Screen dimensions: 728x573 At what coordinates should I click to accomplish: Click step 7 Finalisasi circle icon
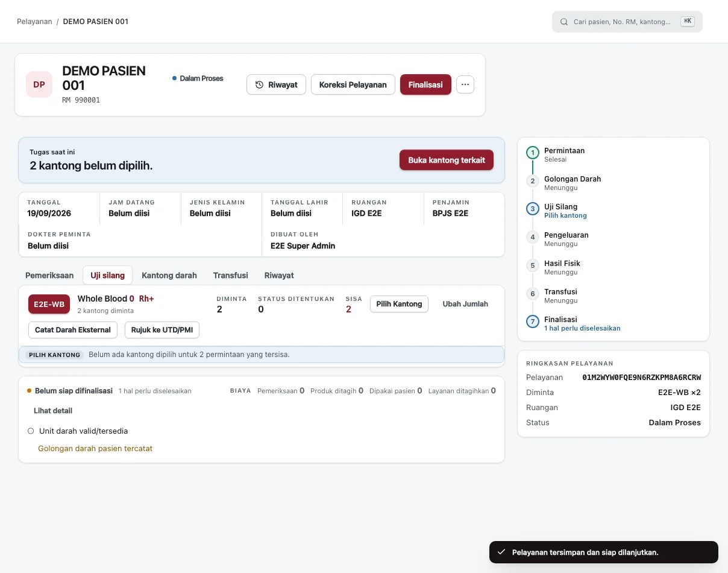tap(533, 322)
